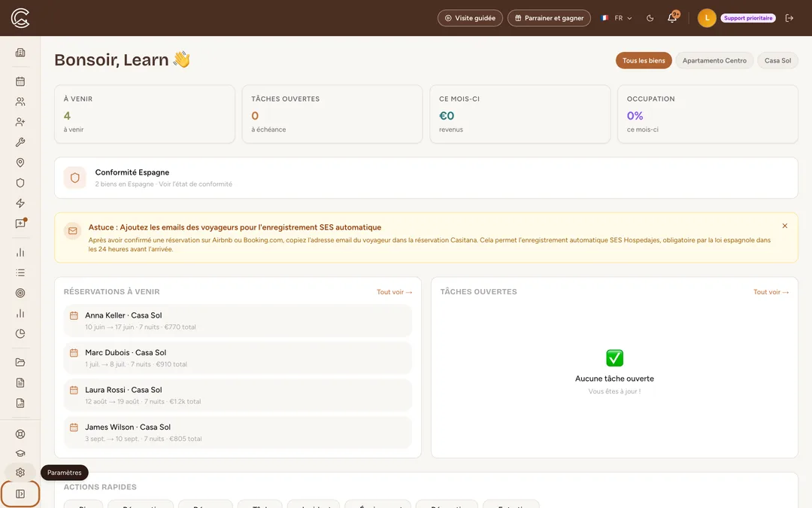The height and width of the screenshot is (508, 812).
Task: Open the lightning bolt automations icon
Action: [x=20, y=203]
